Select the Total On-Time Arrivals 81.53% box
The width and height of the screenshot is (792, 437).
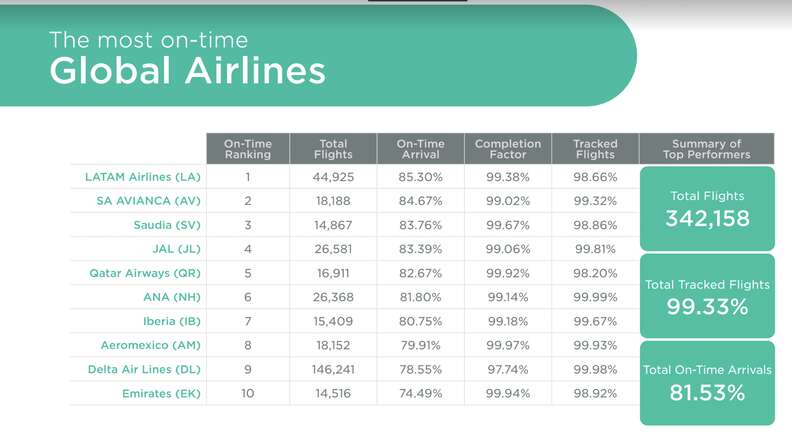click(707, 383)
